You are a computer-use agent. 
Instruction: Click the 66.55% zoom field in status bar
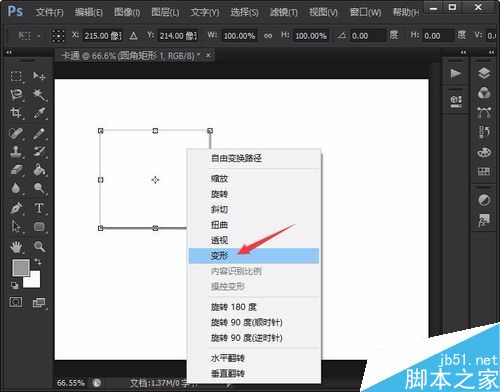pos(71,383)
